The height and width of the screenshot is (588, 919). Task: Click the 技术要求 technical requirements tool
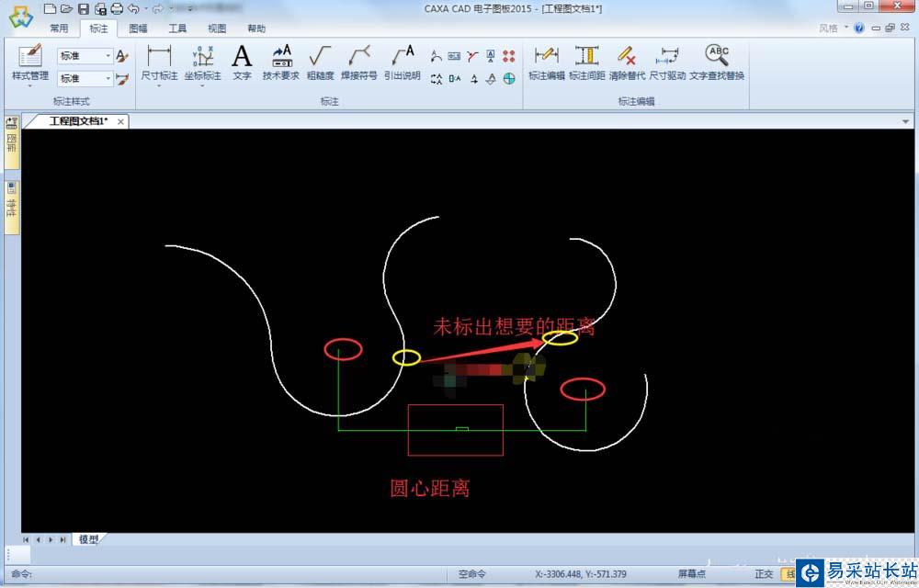click(280, 62)
